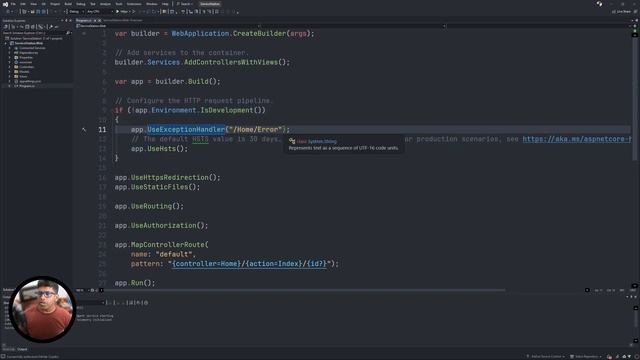Screen dimensions: 640x360
Task: Open the Build menu
Action: tap(68, 4)
